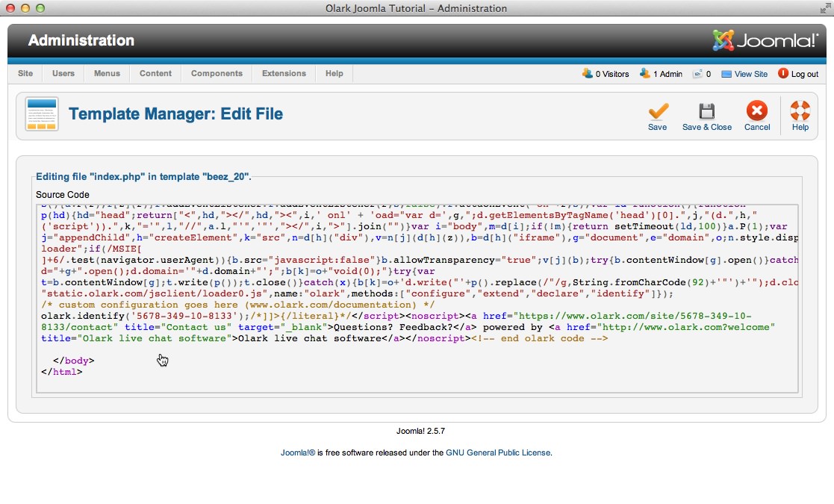Image resolution: width=834 pixels, height=504 pixels.
Task: Click the Save checkmark icon
Action: 658,111
